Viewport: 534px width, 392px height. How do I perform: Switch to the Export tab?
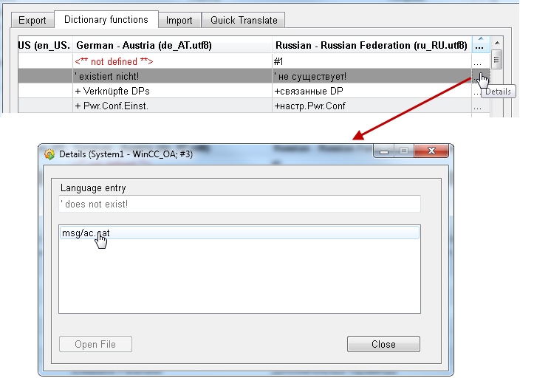point(32,20)
